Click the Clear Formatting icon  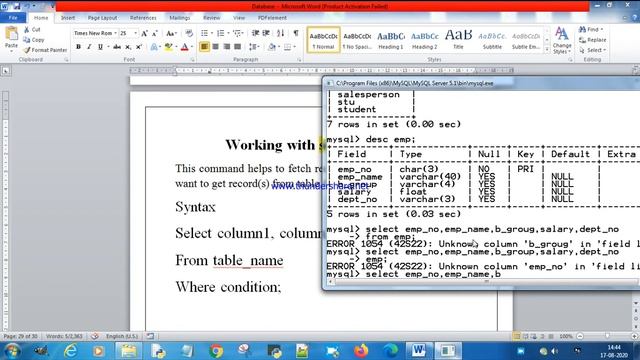(x=189, y=33)
